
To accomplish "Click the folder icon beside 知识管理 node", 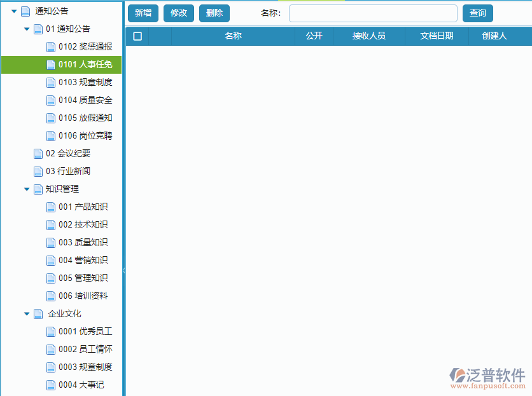I will coord(38,189).
